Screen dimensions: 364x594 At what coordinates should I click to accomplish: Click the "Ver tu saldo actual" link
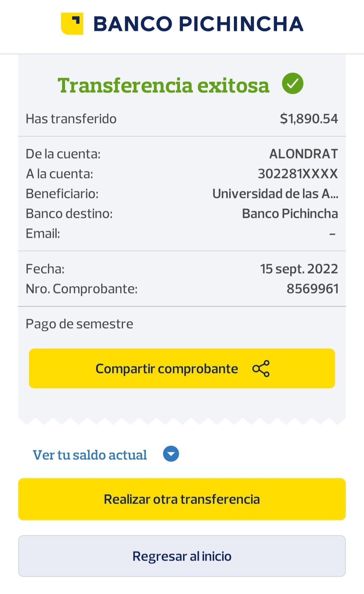coord(90,455)
